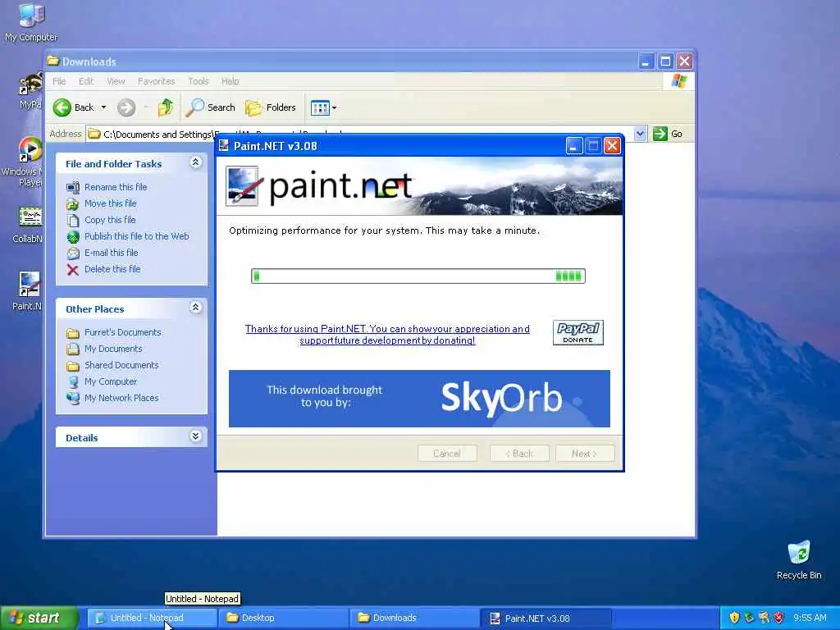Screen dimensions: 840x630
Task: Open the CollabNet desktop shortcut
Action: [x=29, y=225]
